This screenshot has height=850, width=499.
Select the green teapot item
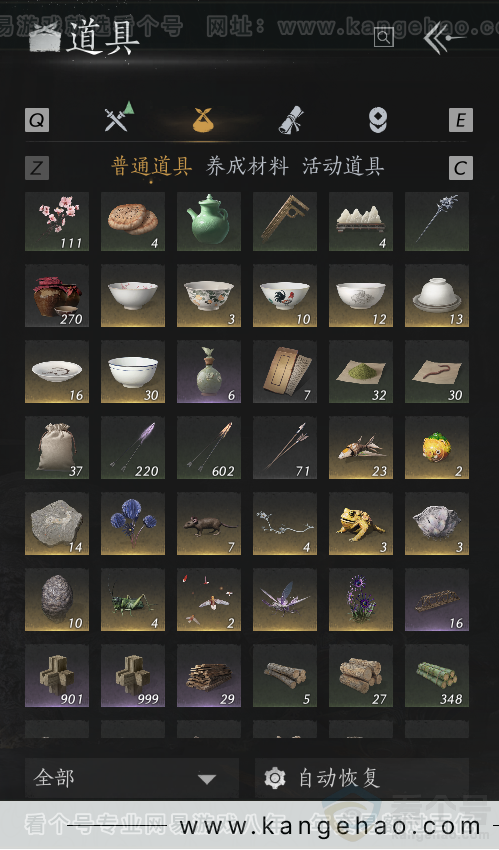(x=209, y=221)
